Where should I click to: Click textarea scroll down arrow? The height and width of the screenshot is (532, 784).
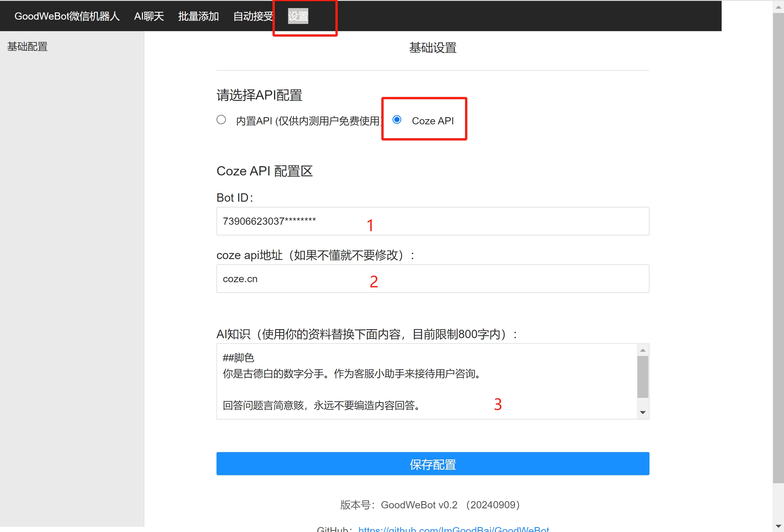point(643,413)
